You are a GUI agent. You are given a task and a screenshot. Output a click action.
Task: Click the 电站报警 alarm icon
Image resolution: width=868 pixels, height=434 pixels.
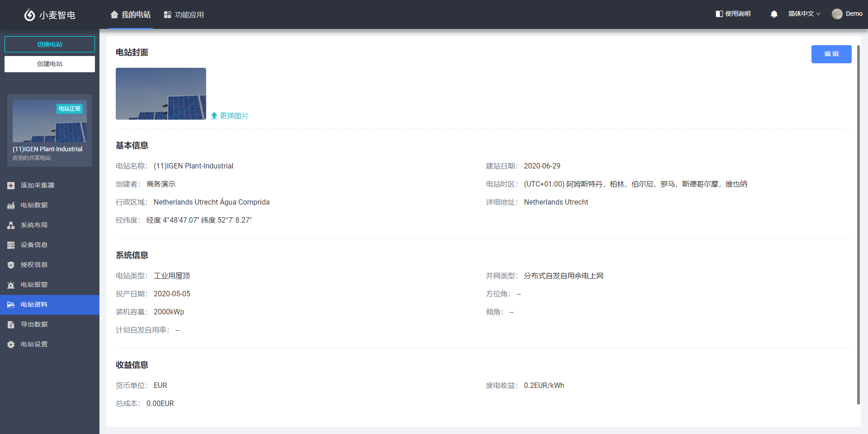pos(11,285)
